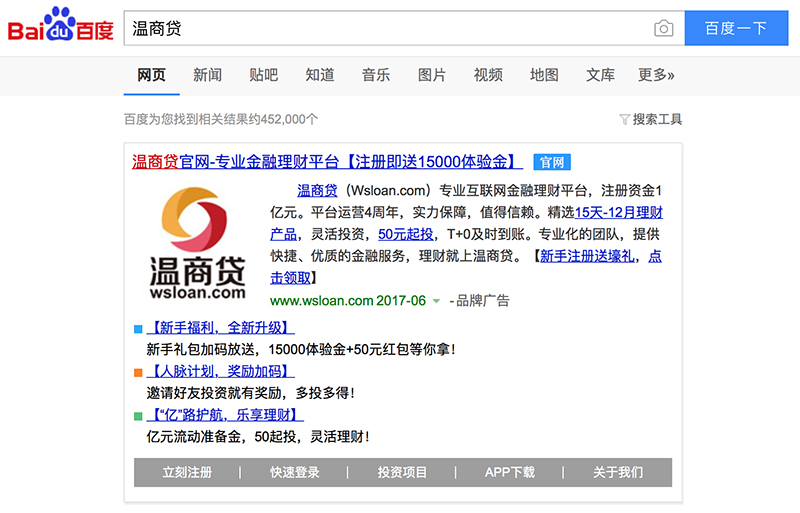Viewport: 800px width, 513px height.
Task: Expand the 更多» menu
Action: [656, 75]
